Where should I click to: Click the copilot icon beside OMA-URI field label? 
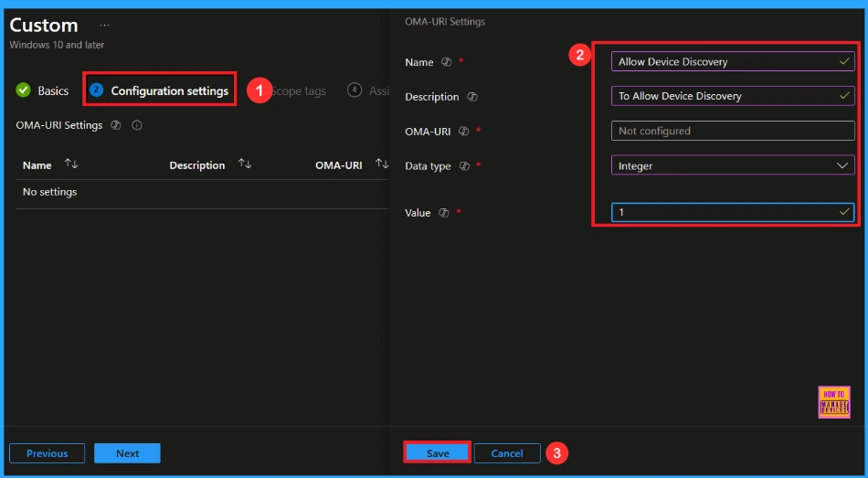click(463, 132)
